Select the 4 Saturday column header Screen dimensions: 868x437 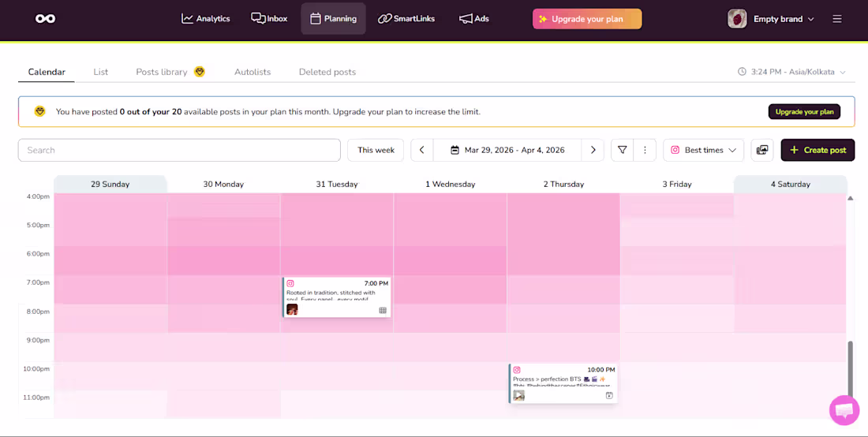tap(791, 185)
